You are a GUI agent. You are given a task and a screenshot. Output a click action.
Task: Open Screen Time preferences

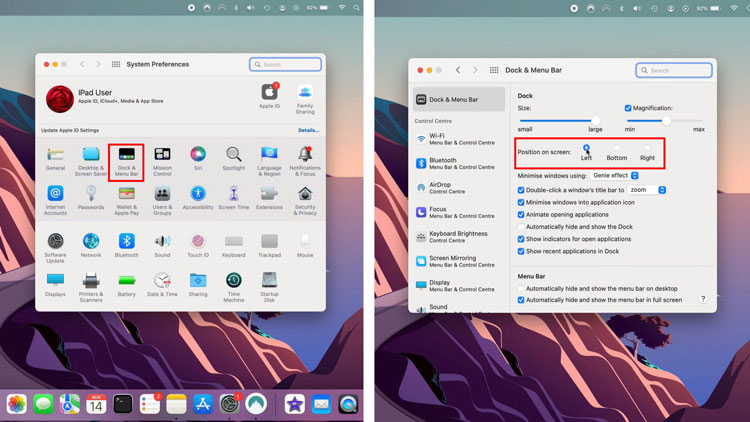tap(233, 193)
